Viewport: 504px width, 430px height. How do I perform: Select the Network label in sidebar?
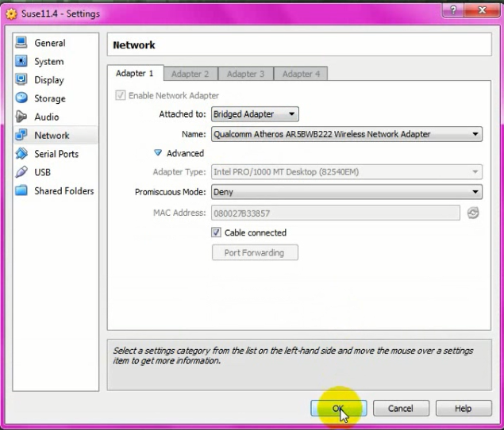pos(52,136)
